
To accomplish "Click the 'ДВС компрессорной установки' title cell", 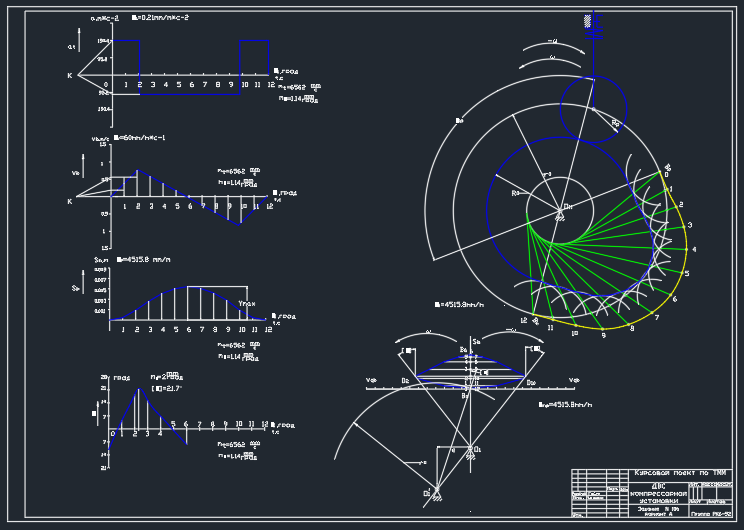I will 657,493.
